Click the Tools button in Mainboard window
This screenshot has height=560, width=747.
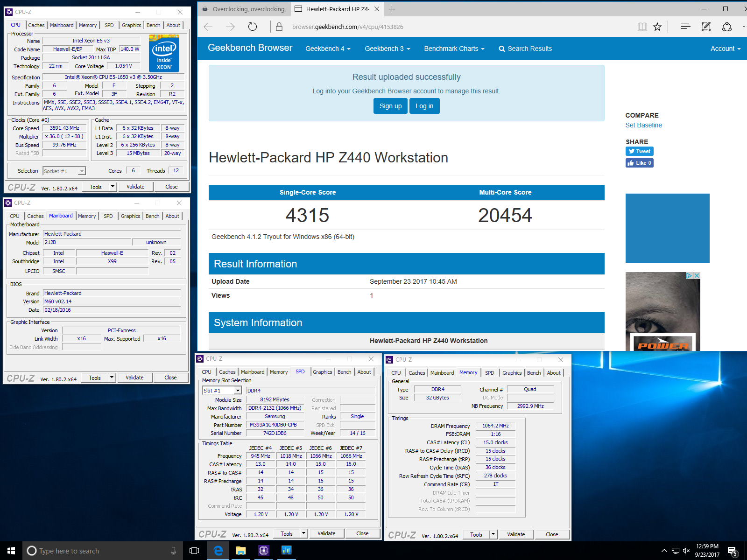pyautogui.click(x=95, y=378)
